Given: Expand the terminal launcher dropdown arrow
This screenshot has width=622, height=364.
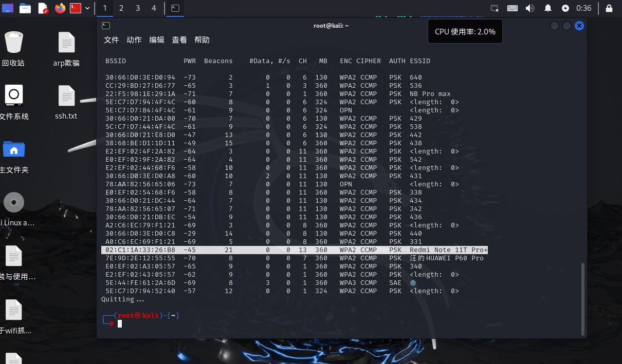Looking at the screenshot, I should point(87,8).
